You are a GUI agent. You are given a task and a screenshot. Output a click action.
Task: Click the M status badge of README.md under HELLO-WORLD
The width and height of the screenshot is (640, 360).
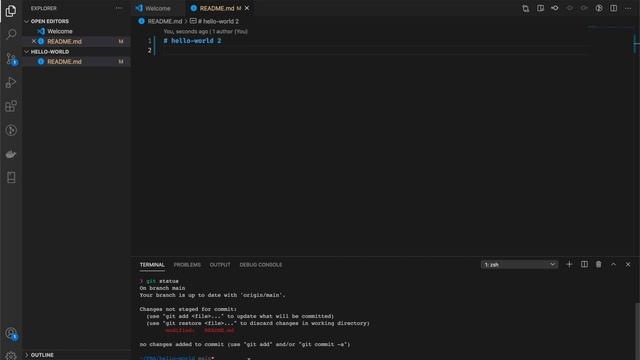click(121, 62)
